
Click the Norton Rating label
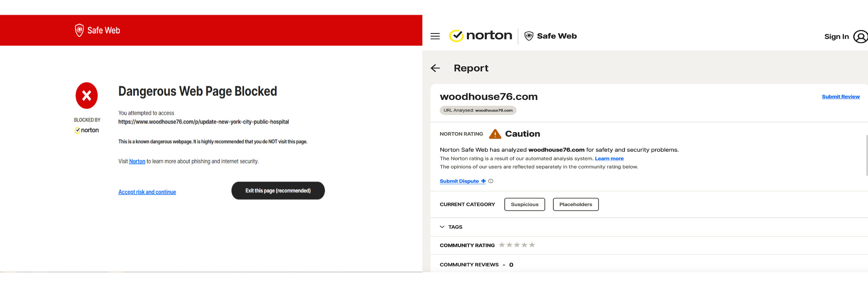tap(461, 134)
